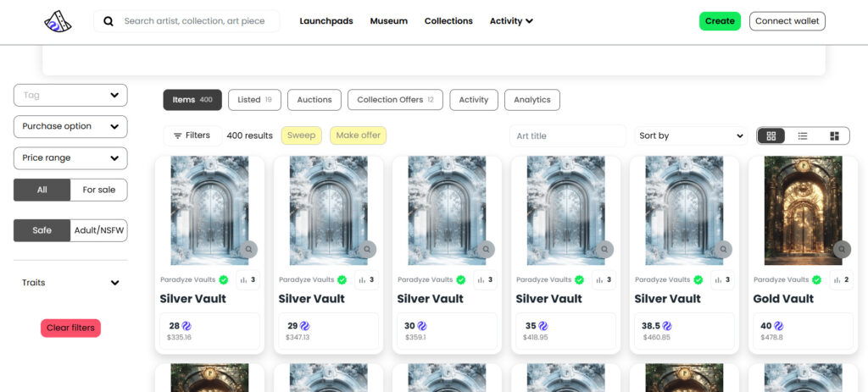Click the Connect wallet button

pos(787,21)
